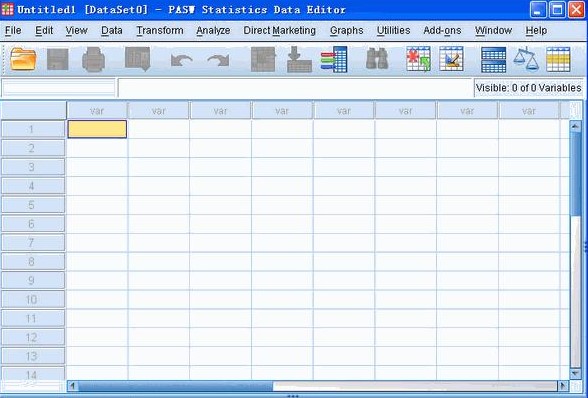Click the Split file icon
The width and height of the screenshot is (588, 398).
(494, 59)
